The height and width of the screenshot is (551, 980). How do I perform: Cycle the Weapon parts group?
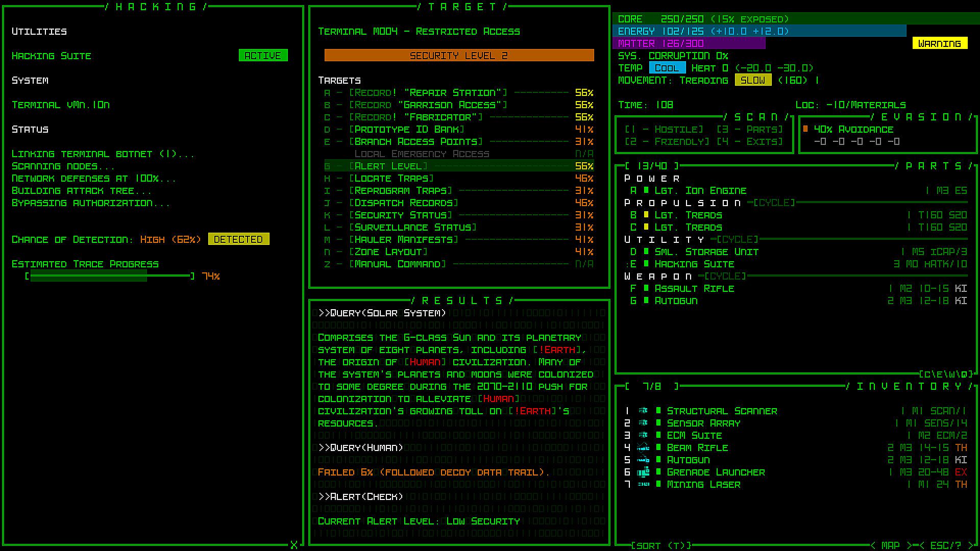(725, 277)
